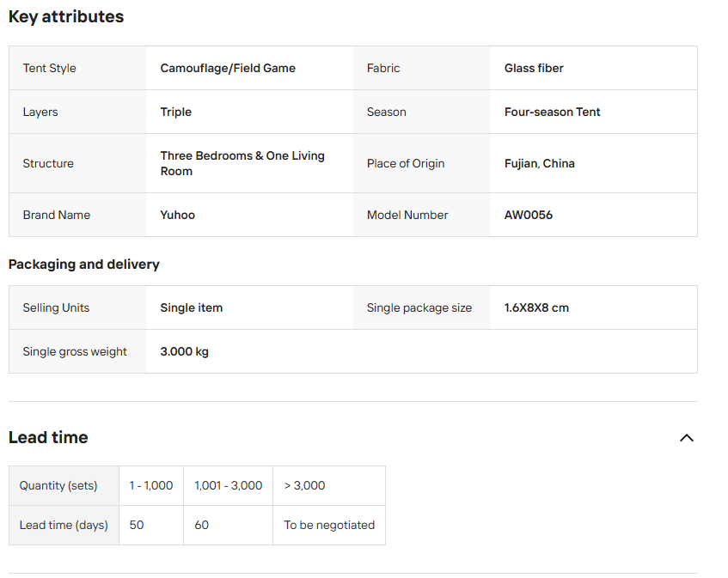Click the Glass fiber fabric value
This screenshot has height=578, width=728.
[x=534, y=69]
